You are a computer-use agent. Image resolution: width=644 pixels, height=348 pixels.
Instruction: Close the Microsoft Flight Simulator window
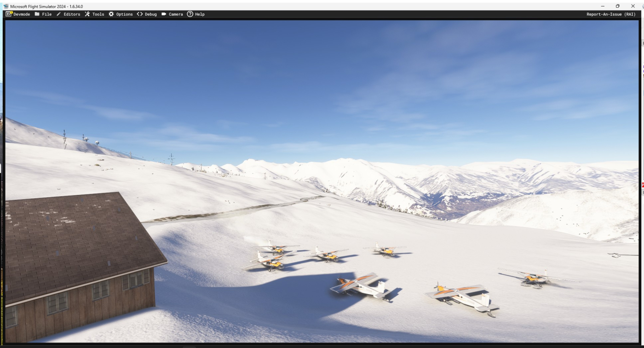click(x=632, y=6)
